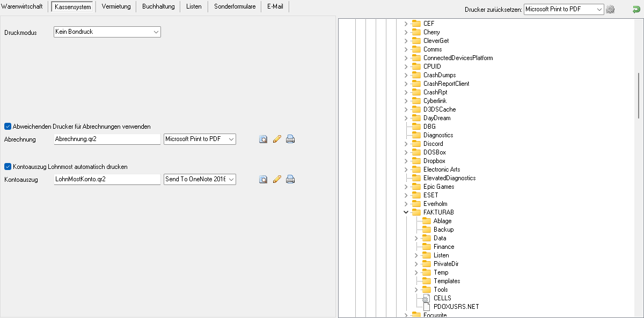Viewport: 644px width, 318px height.
Task: Select the CELLS file in the tree
Action: tap(442, 298)
